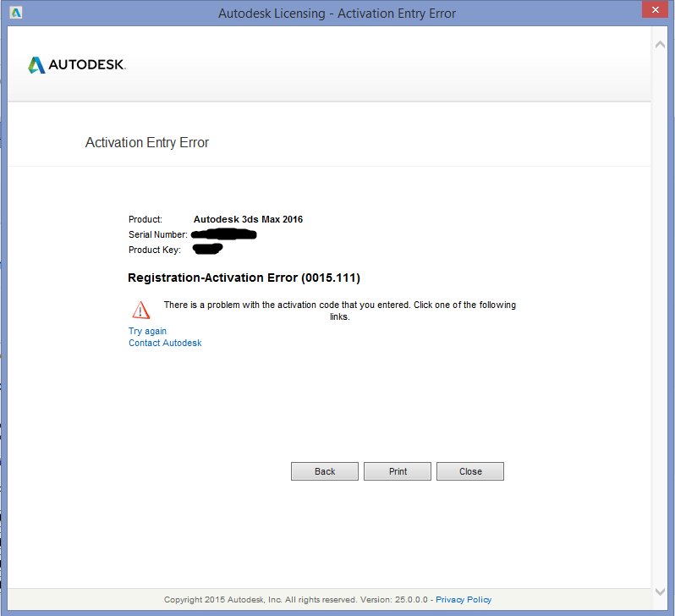Click the redacted product key value
Viewport: 675px width, 616px height.
coord(207,249)
